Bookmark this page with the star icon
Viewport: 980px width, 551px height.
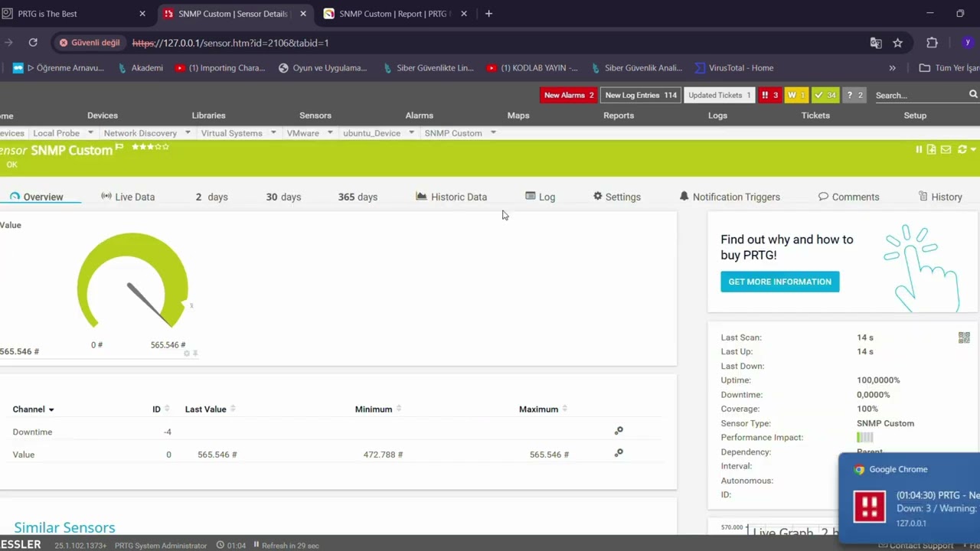(x=897, y=43)
